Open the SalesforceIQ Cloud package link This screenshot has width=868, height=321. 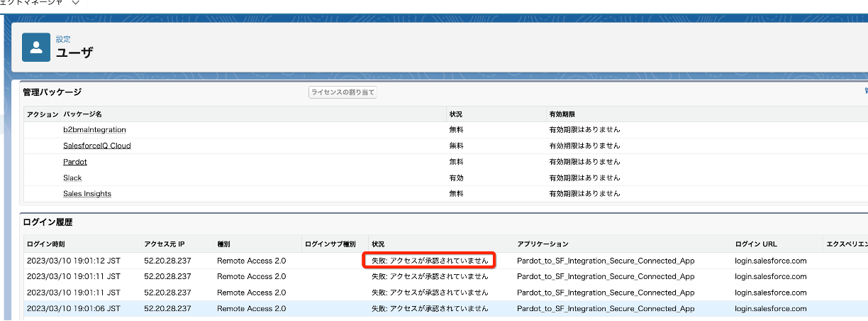click(x=97, y=146)
